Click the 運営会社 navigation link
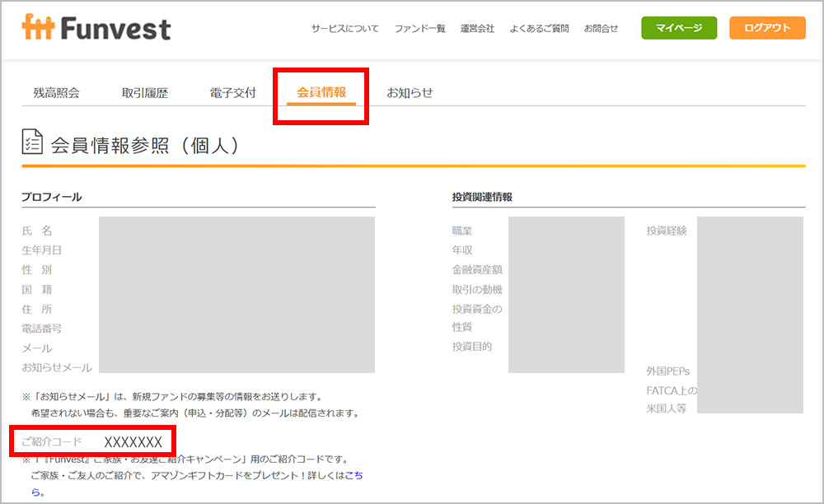The image size is (824, 504). click(x=478, y=27)
